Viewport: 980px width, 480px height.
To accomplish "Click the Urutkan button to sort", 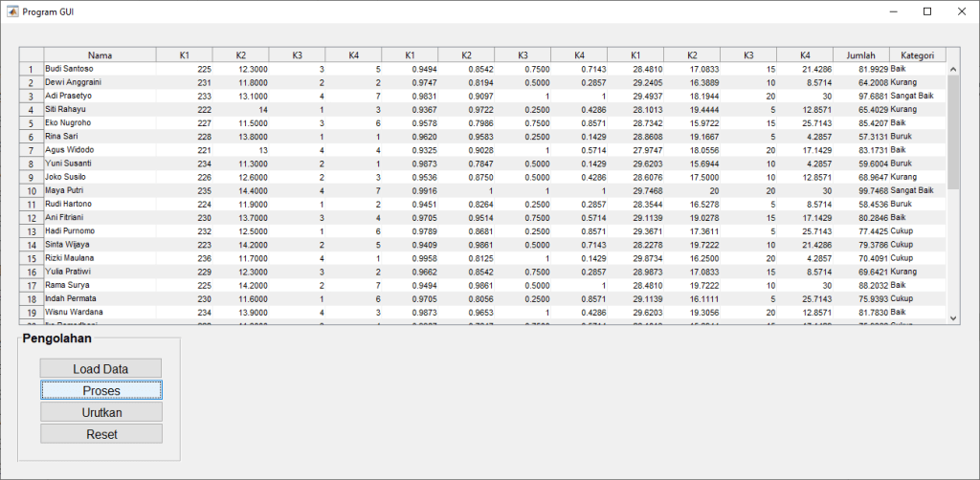I will tap(101, 412).
